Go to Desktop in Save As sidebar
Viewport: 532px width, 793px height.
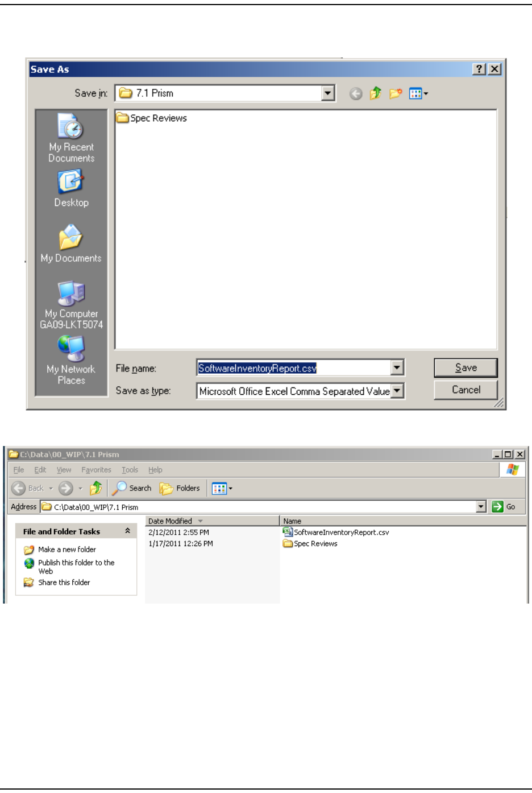point(71,189)
